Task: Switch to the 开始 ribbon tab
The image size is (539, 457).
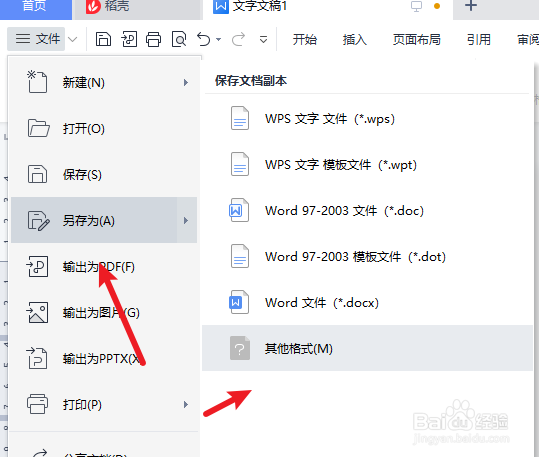Action: 305,40
